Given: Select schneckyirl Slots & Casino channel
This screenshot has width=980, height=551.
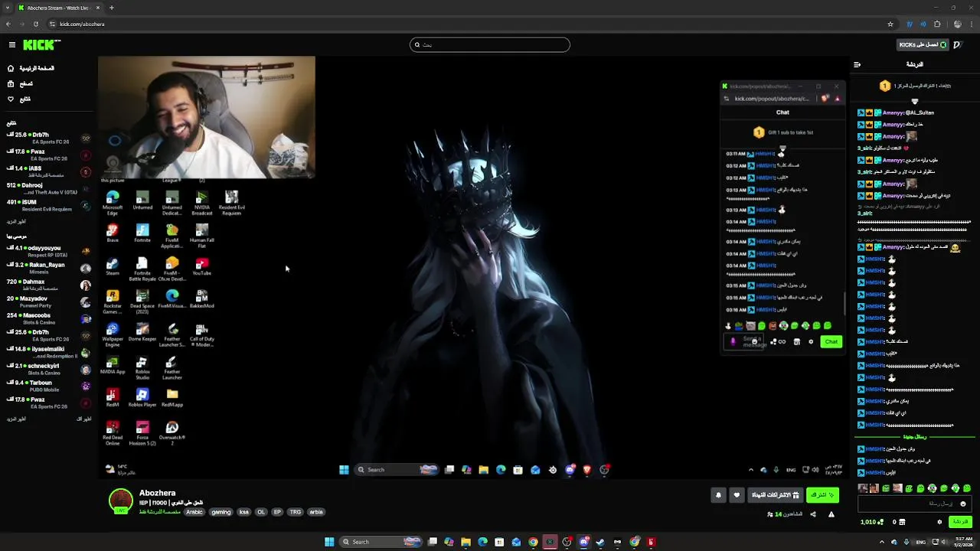Looking at the screenshot, I should tap(49, 369).
